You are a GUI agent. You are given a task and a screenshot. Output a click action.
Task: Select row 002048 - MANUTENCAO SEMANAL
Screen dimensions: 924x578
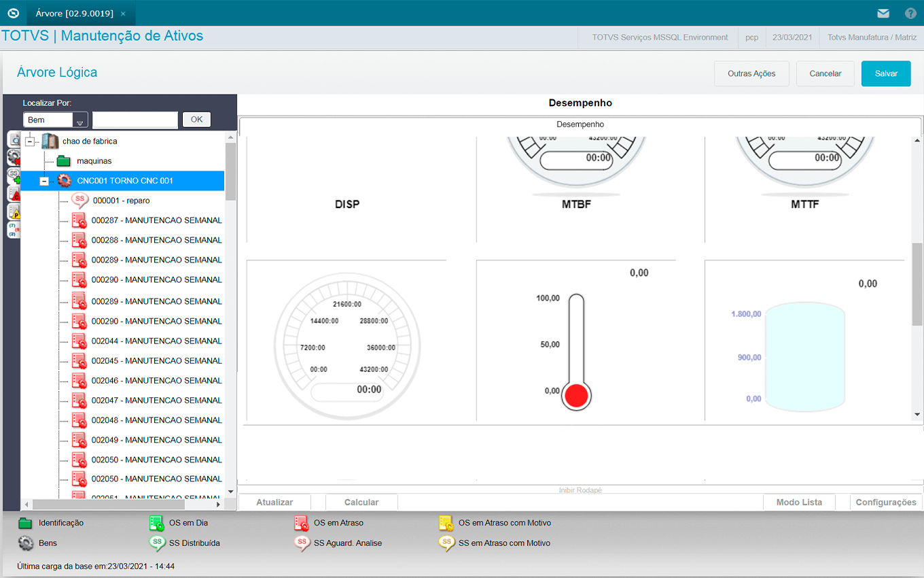click(157, 420)
